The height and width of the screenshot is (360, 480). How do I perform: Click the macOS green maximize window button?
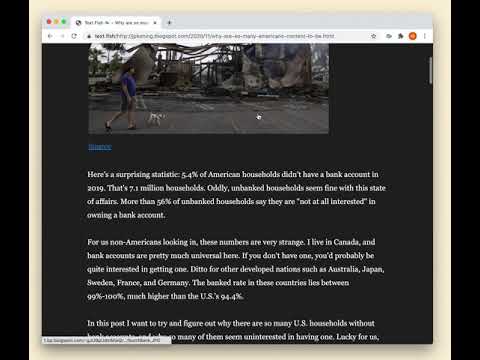[x=64, y=22]
